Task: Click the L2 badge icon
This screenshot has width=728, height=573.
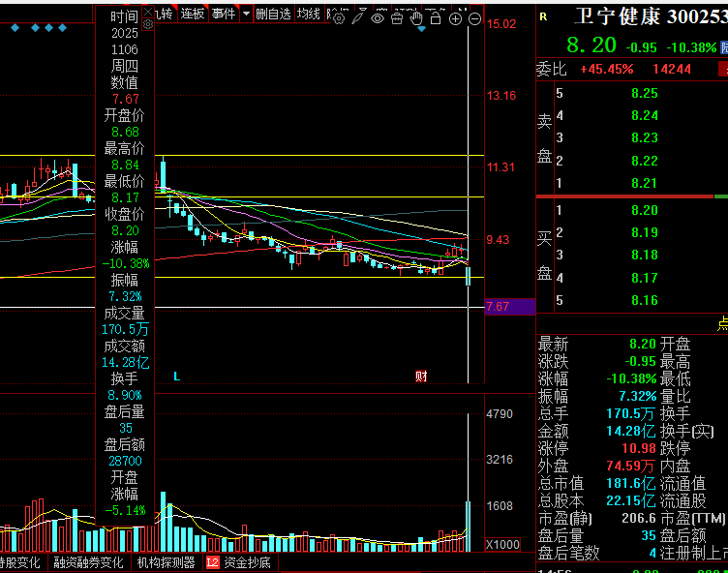Action: coord(213,562)
